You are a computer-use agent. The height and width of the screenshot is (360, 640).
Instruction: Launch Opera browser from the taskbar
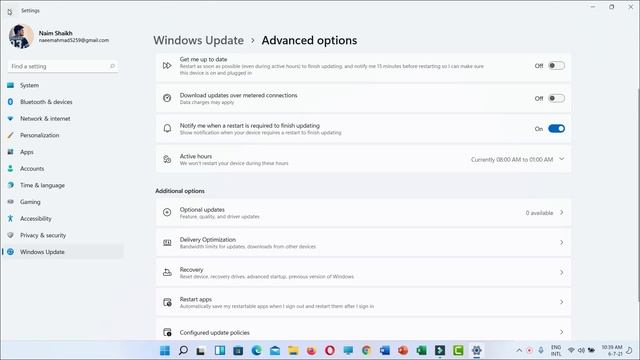(330, 350)
